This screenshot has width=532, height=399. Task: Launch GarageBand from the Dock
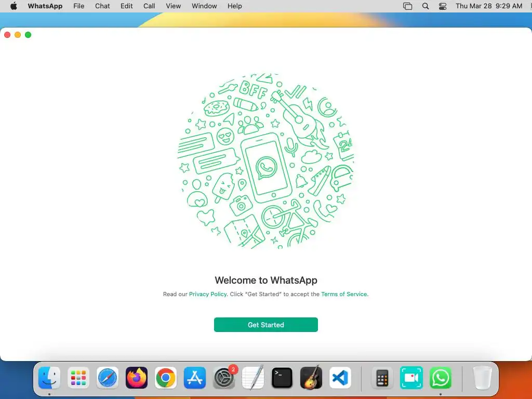[311, 378]
